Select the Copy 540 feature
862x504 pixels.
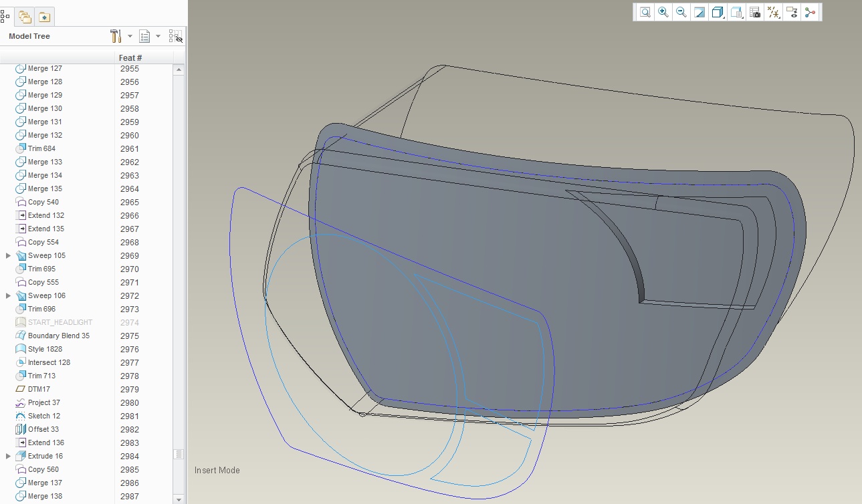click(43, 202)
